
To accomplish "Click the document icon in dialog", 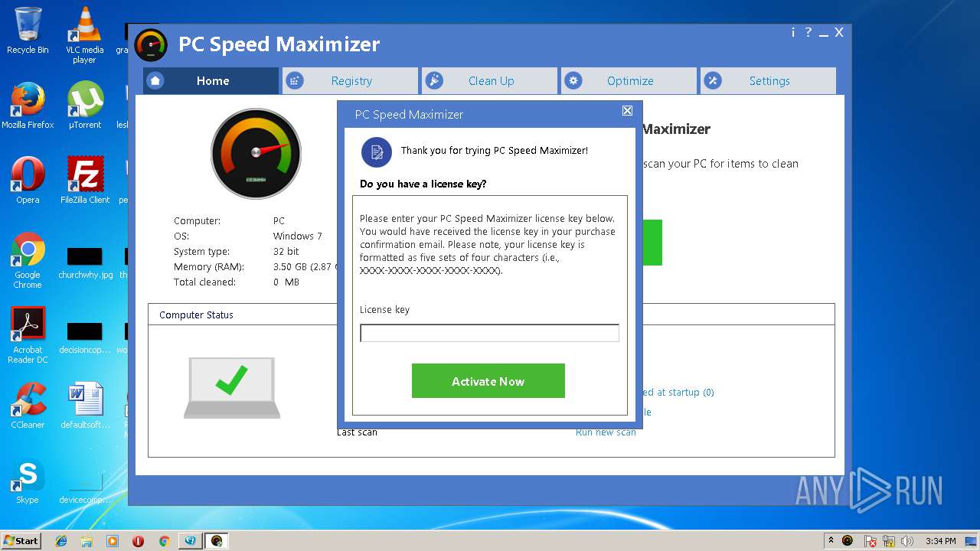I will 376,152.
